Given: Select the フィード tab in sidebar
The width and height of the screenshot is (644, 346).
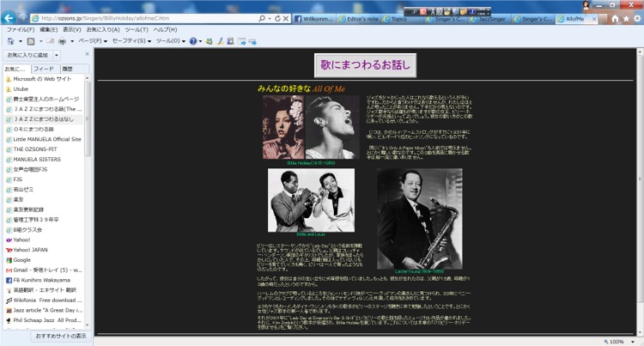Looking at the screenshot, I should coord(44,69).
